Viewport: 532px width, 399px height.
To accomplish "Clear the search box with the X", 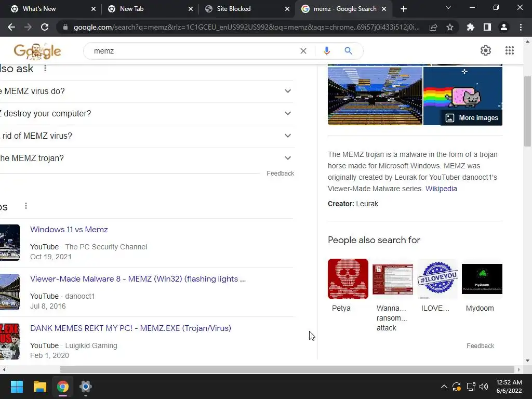I will [303, 51].
